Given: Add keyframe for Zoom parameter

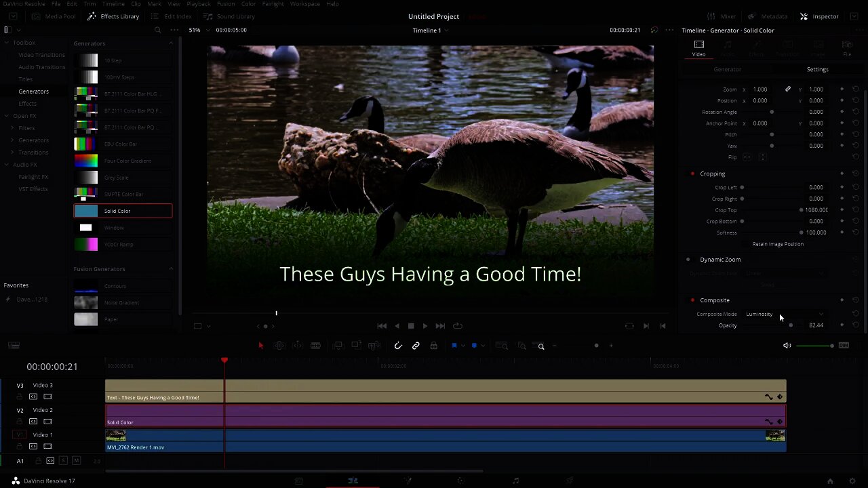Looking at the screenshot, I should click(x=842, y=89).
